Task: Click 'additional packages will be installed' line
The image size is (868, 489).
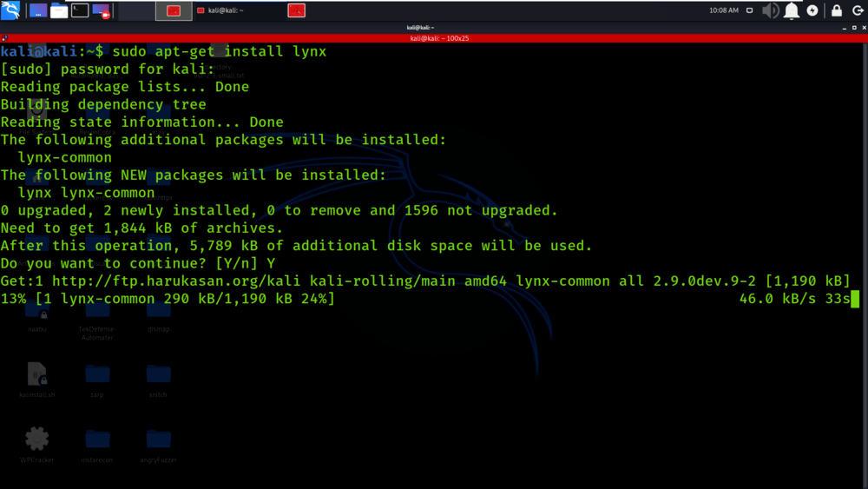Action: [x=223, y=140]
